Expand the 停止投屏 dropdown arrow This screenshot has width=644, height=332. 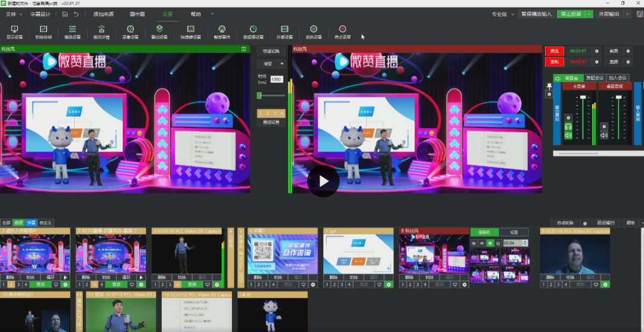click(589, 14)
